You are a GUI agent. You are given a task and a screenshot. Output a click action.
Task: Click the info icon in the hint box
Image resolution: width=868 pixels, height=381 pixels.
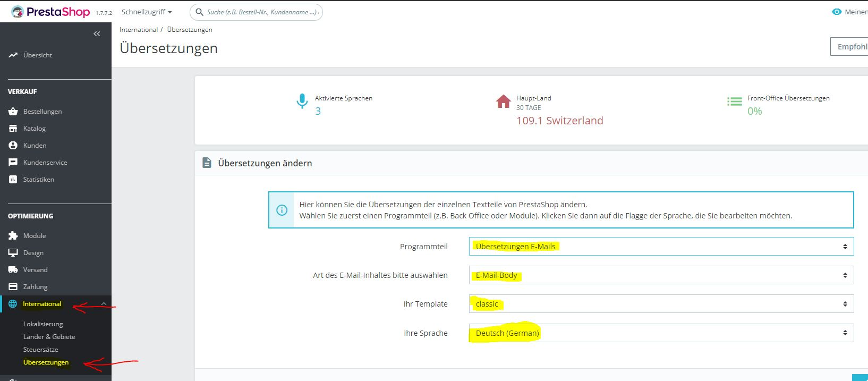click(282, 210)
